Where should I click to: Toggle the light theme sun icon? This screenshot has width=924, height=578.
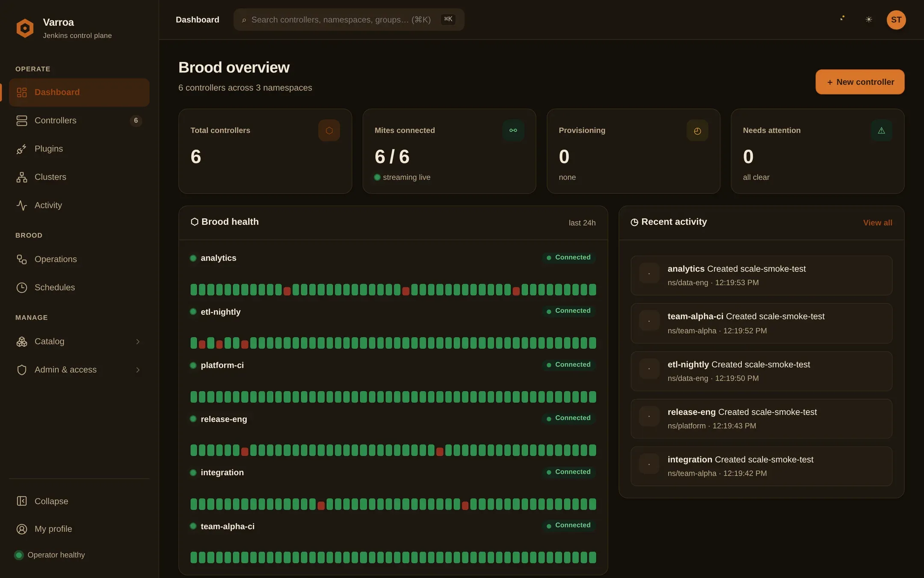tap(869, 20)
